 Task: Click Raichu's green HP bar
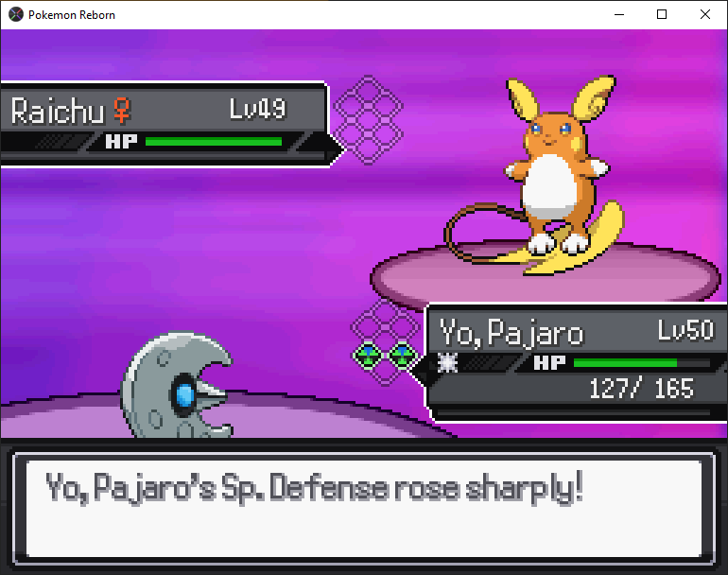(x=214, y=141)
